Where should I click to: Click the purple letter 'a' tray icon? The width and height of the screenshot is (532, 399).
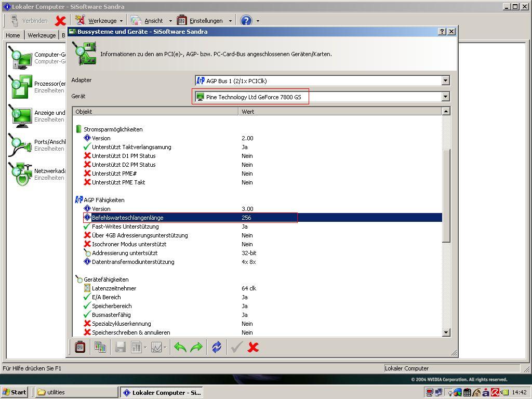pyautogui.click(x=486, y=393)
